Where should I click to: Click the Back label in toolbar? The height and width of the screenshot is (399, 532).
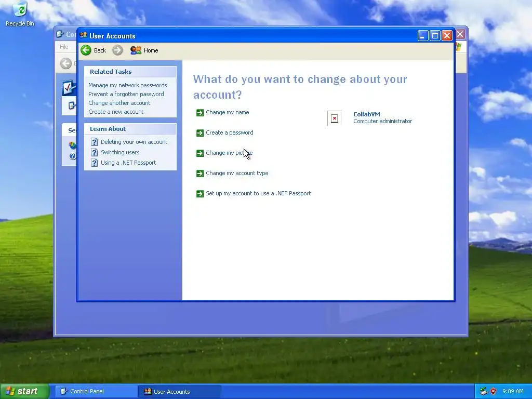point(100,50)
